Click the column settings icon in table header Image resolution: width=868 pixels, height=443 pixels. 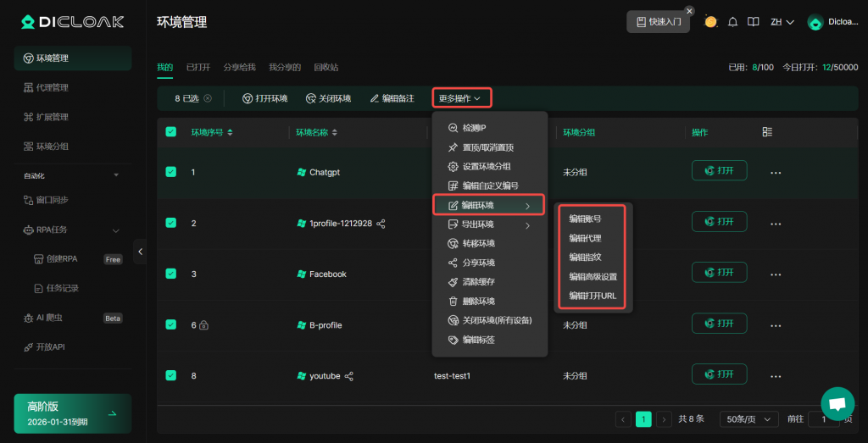(x=767, y=132)
